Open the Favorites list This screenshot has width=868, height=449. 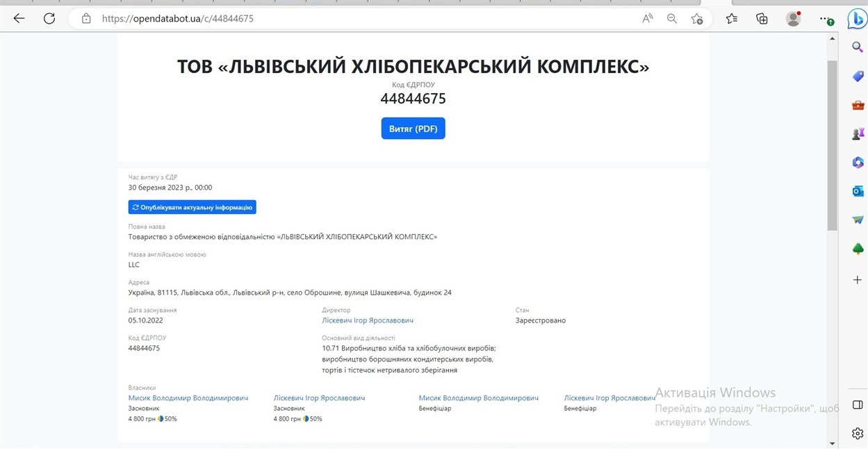click(x=732, y=19)
